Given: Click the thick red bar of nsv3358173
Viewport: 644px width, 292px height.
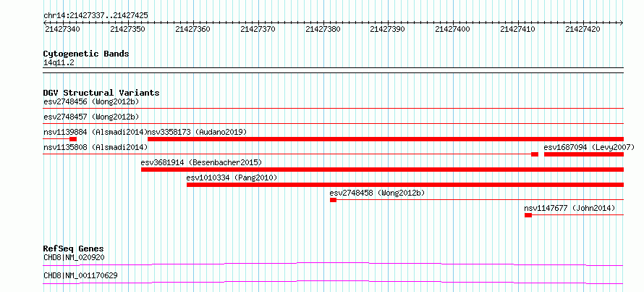Looking at the screenshot, I should pyautogui.click(x=386, y=139).
